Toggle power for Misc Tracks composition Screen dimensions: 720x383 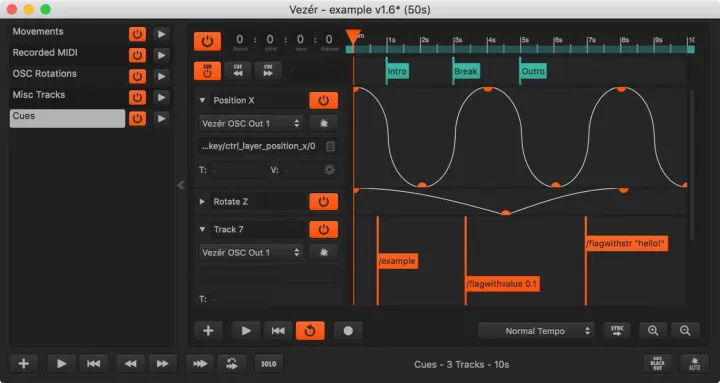pos(137,97)
